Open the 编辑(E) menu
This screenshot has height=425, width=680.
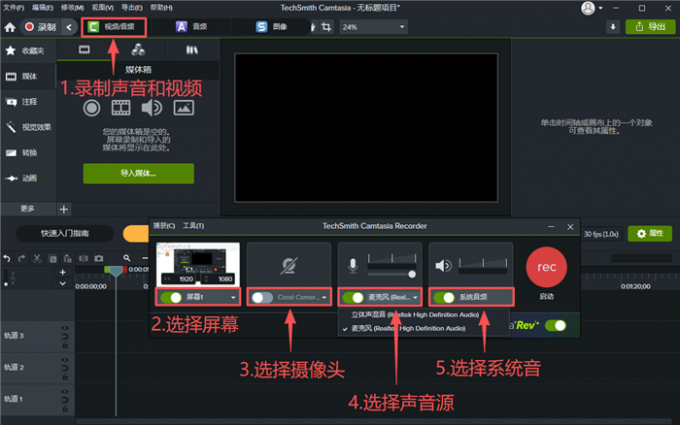coord(42,8)
